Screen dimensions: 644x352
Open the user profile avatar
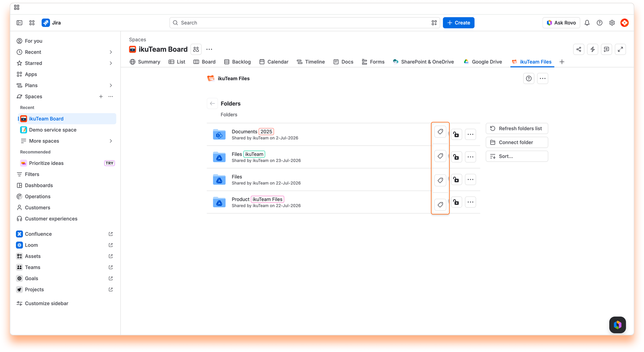(625, 23)
